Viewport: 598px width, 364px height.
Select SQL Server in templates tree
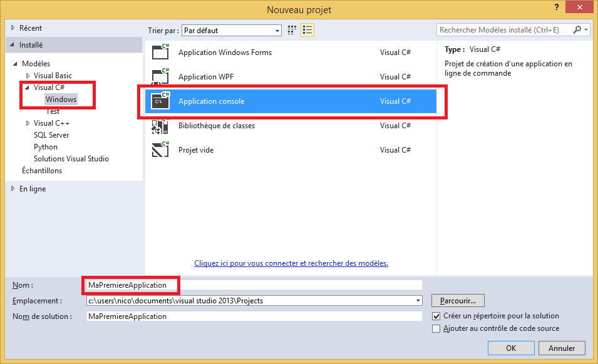pos(51,135)
